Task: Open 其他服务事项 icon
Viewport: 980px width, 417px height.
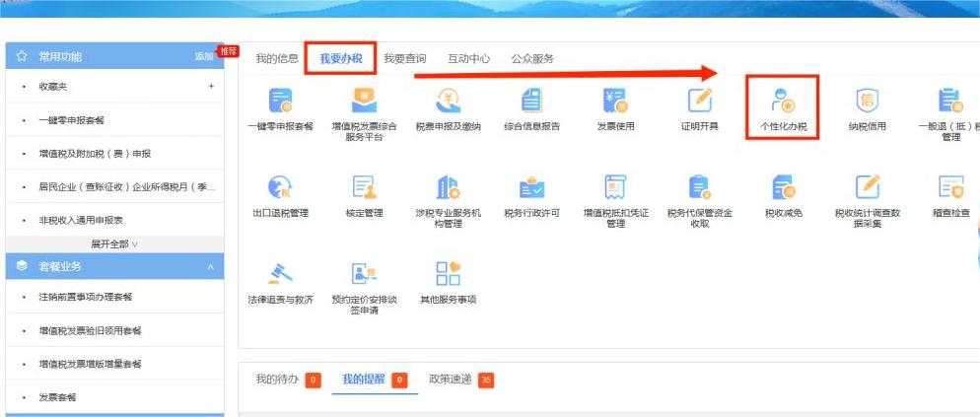Action: pos(449,274)
